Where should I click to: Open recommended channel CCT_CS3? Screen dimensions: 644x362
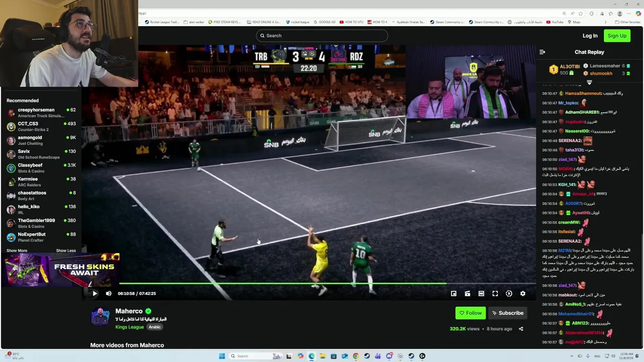[40, 126]
